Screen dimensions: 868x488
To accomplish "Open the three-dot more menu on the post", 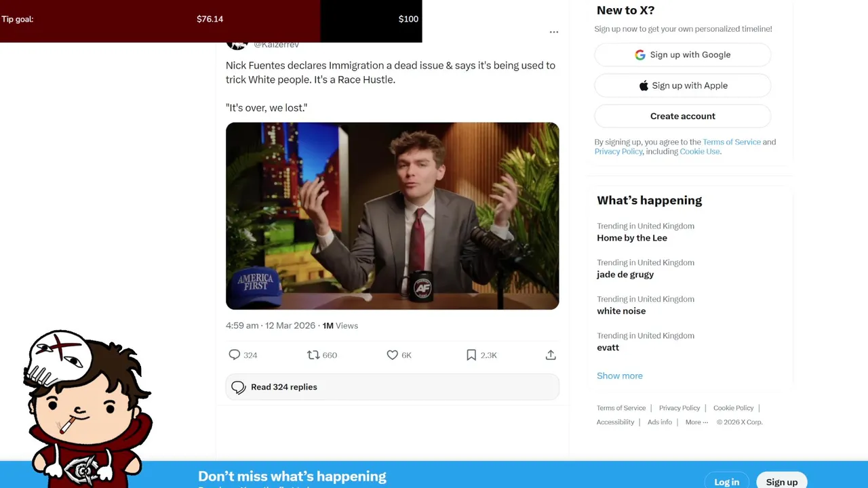I will point(554,32).
